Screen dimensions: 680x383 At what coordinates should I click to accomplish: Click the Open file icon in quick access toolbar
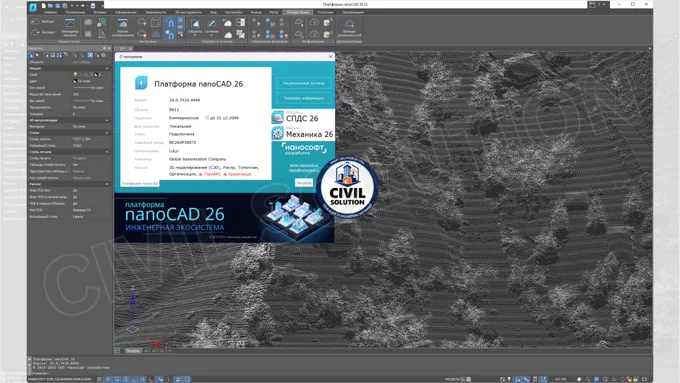pyautogui.click(x=50, y=6)
